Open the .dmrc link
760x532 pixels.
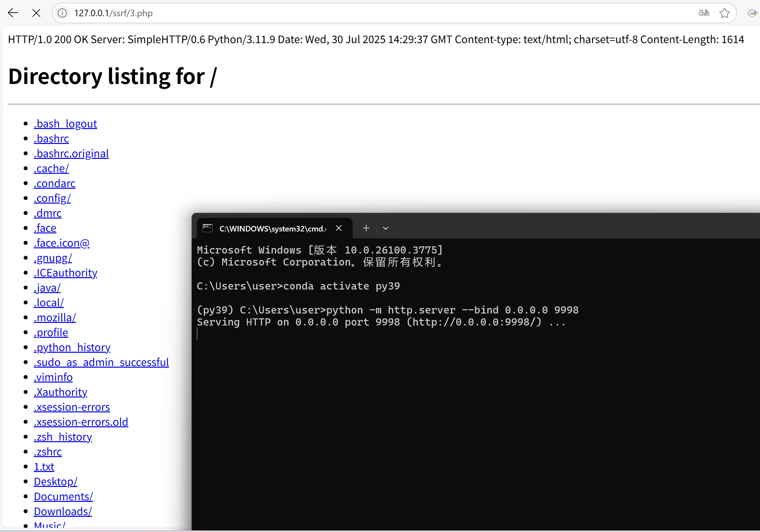point(48,213)
